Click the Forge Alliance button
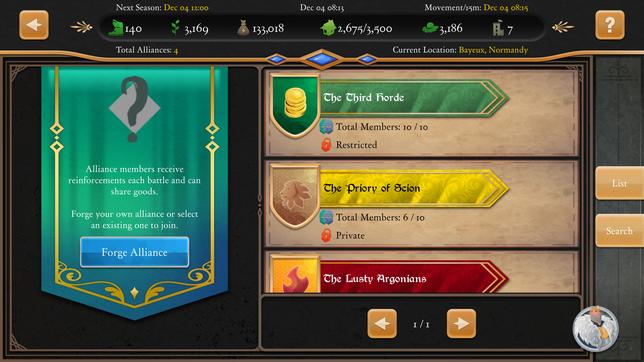 pyautogui.click(x=135, y=252)
